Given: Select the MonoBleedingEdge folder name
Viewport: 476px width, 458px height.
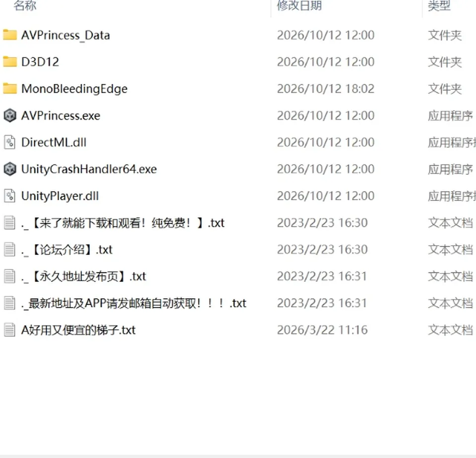Looking at the screenshot, I should 74,89.
